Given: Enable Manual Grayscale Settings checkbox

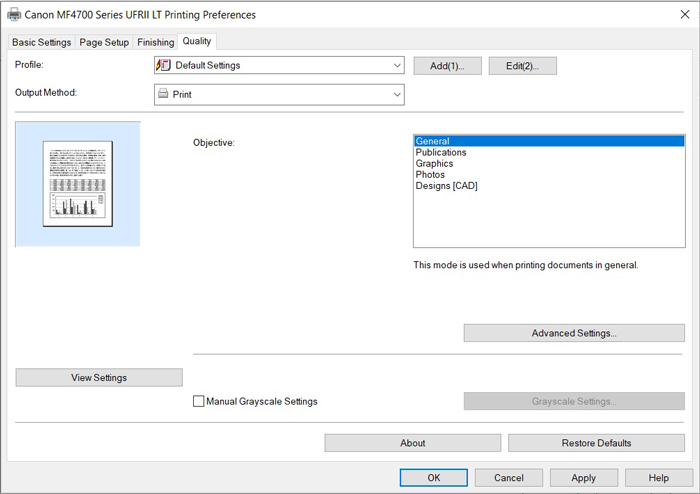Looking at the screenshot, I should 199,401.
